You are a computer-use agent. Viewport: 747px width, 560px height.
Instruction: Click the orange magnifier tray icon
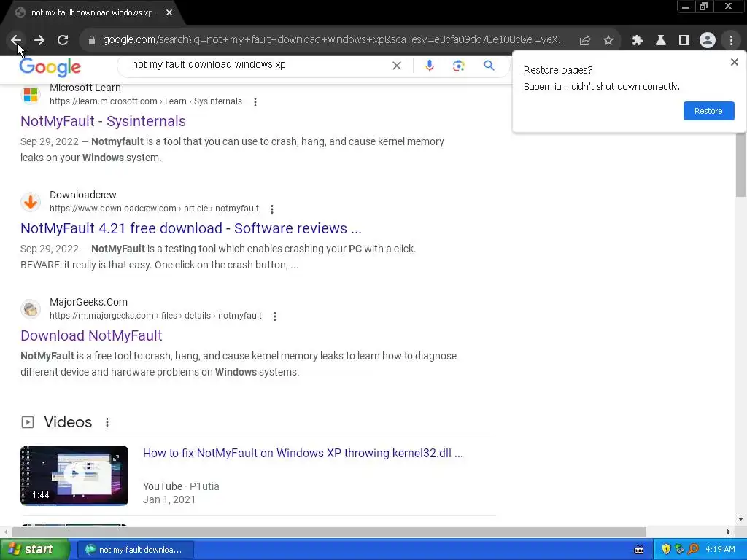(x=693, y=550)
